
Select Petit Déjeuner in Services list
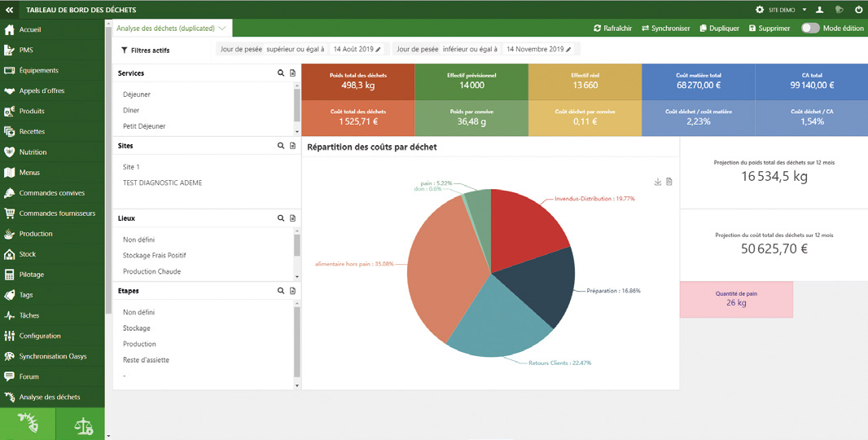click(144, 126)
